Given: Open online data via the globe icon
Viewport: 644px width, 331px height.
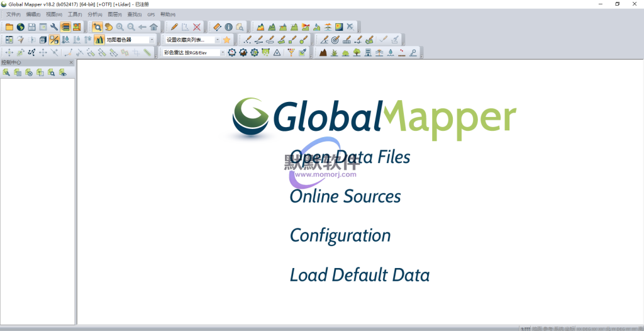Looking at the screenshot, I should pos(20,27).
